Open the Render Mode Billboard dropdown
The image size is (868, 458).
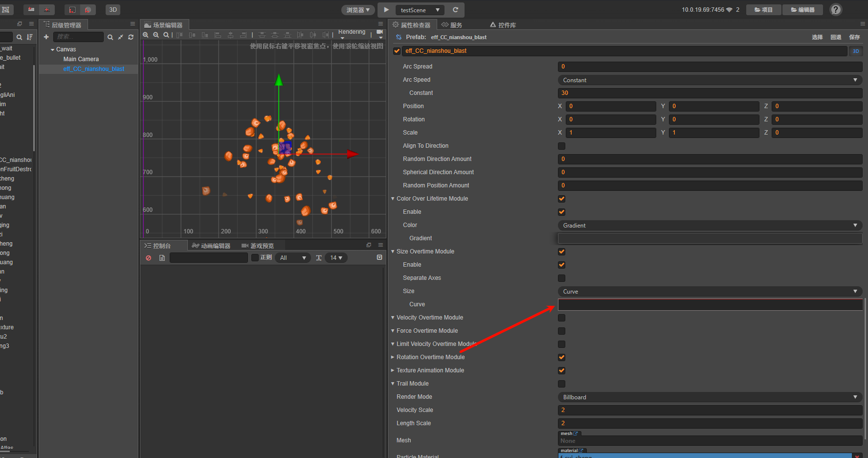pos(710,397)
